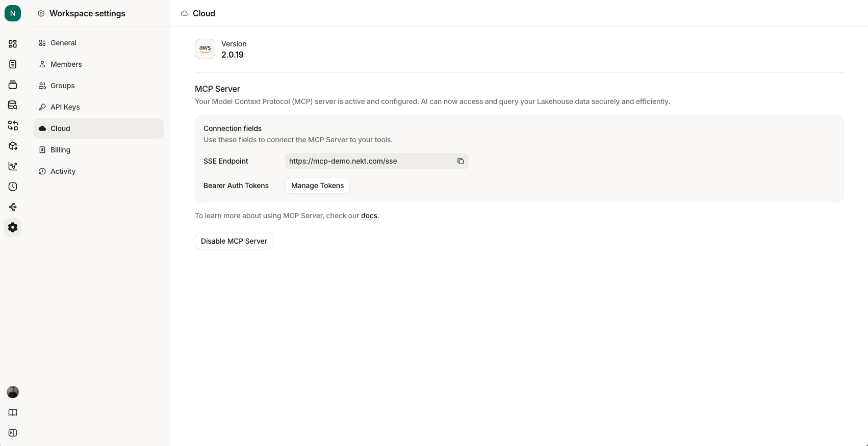Click the version number 2.0.19
The image size is (868, 446).
233,55
